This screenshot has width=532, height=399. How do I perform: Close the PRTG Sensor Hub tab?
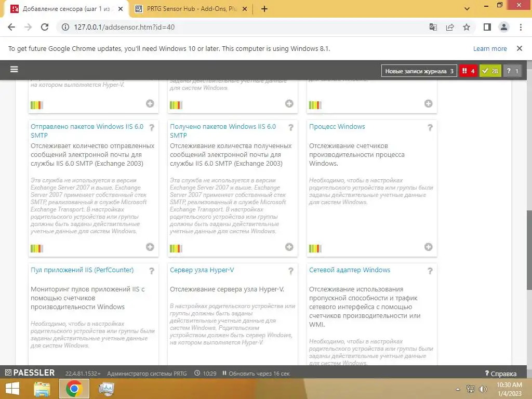245,9
